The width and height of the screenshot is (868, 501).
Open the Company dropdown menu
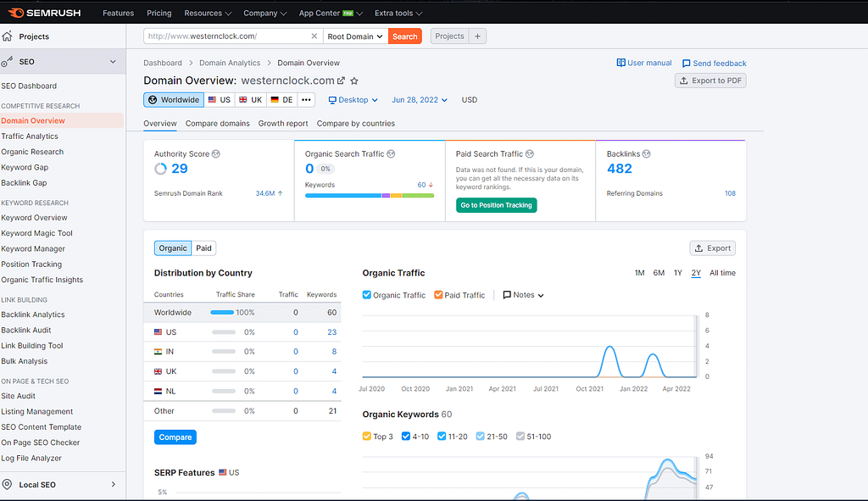click(265, 13)
